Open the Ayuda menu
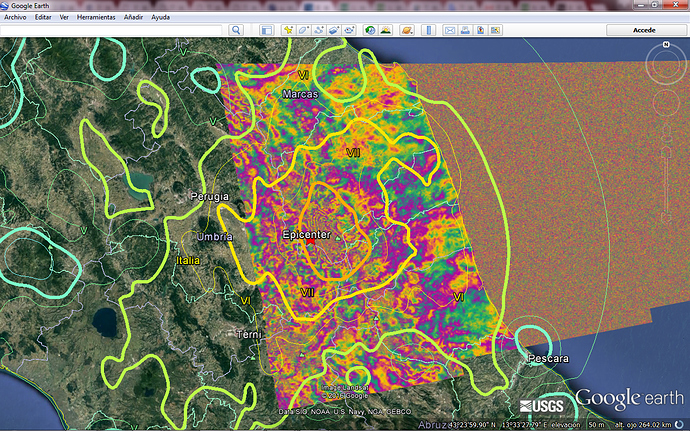Viewport: 690px width, 431px height. tap(160, 17)
